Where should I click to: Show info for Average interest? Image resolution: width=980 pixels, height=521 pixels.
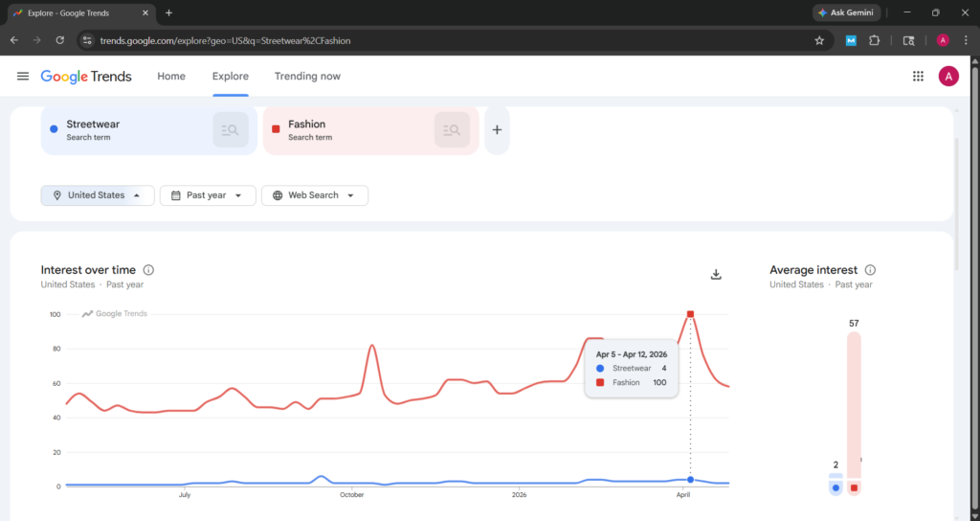tap(870, 270)
